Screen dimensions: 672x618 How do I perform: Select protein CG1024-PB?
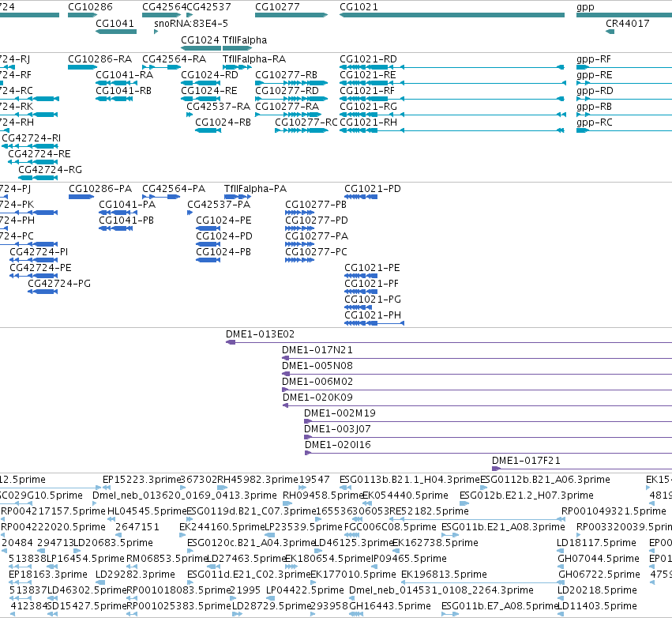[x=223, y=252]
